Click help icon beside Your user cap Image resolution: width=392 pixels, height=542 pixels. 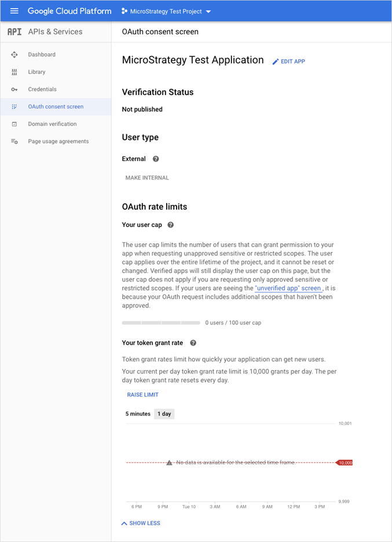click(x=170, y=225)
